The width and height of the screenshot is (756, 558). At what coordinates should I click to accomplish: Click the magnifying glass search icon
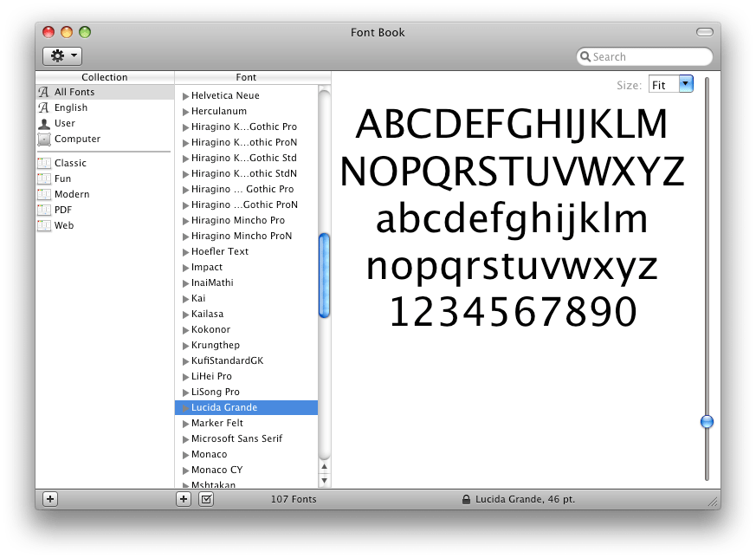(x=586, y=57)
